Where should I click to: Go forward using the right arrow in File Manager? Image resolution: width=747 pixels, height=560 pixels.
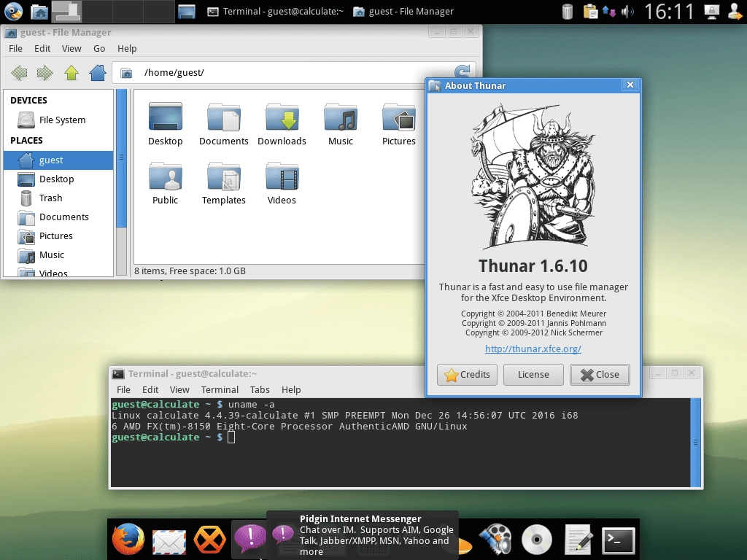(x=44, y=73)
